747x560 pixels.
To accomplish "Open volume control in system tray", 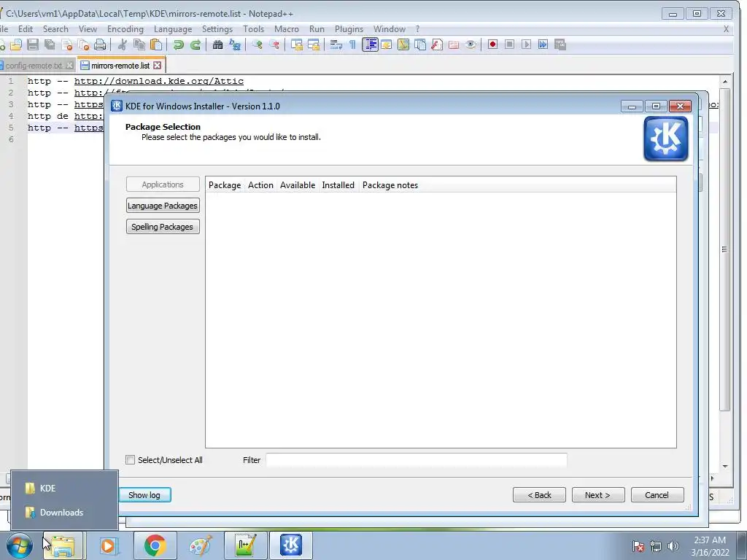I will 673,547.
